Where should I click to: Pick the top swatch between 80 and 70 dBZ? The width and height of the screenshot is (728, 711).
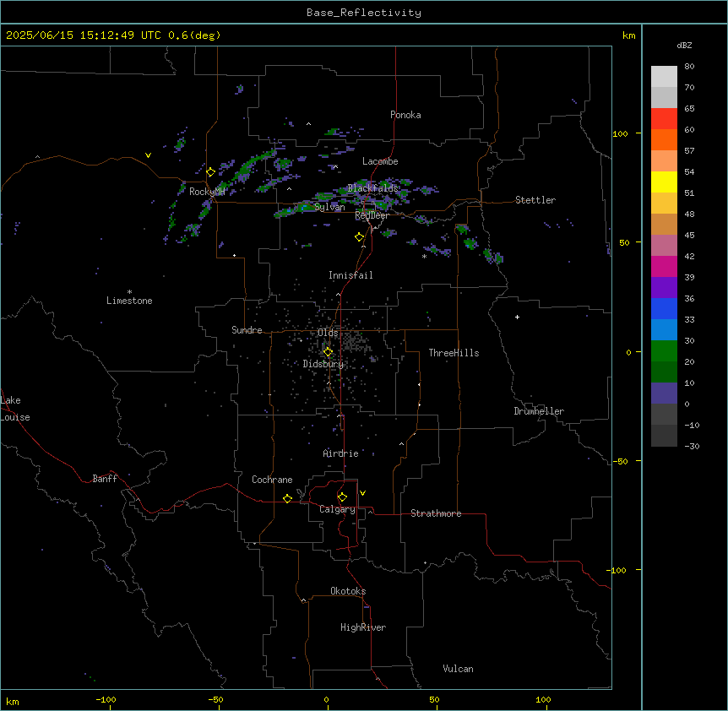point(664,77)
